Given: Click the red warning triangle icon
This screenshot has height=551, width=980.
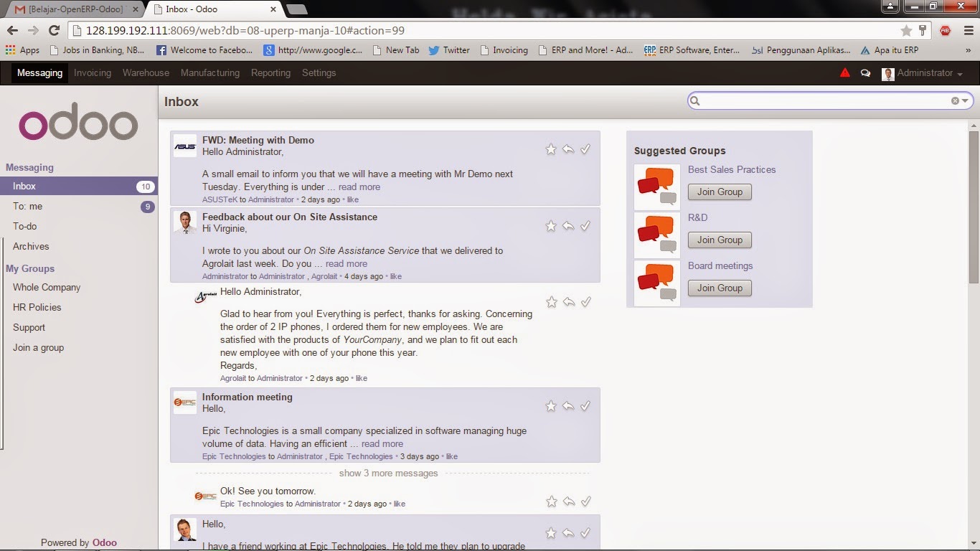Looking at the screenshot, I should 845,72.
